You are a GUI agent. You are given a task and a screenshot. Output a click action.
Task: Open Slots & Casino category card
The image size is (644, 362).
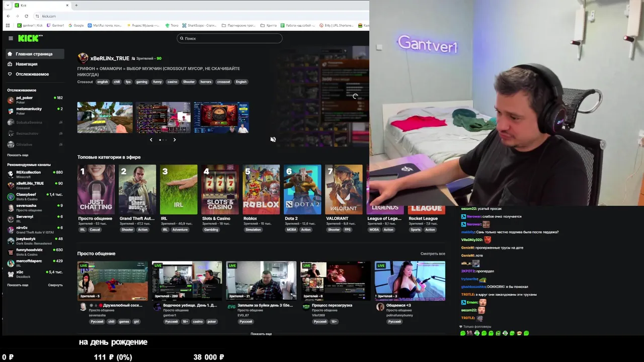coord(220,190)
